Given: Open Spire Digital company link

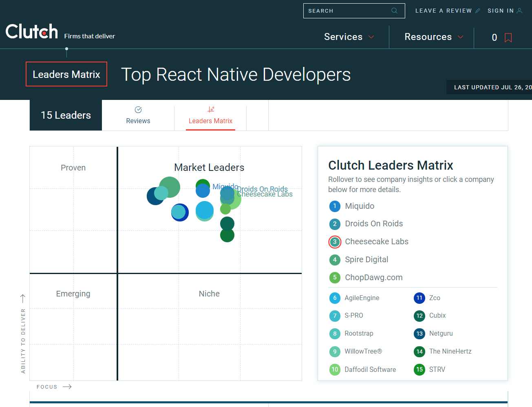Looking at the screenshot, I should point(366,259).
